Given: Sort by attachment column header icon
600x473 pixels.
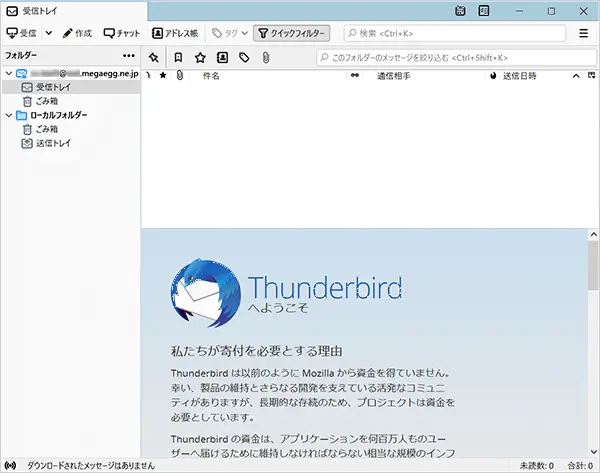Looking at the screenshot, I should (x=179, y=76).
